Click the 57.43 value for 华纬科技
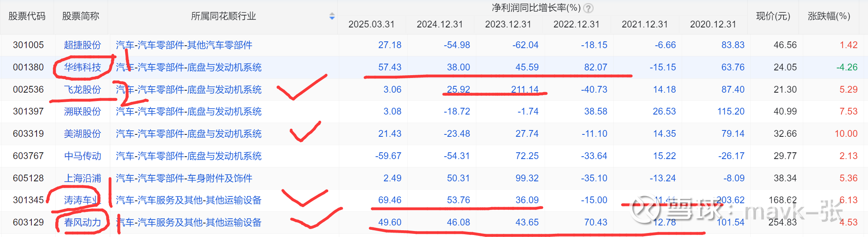 pos(390,67)
